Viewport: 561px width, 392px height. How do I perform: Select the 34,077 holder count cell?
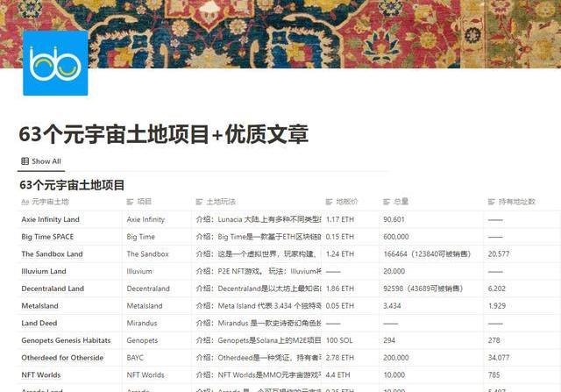pos(499,357)
